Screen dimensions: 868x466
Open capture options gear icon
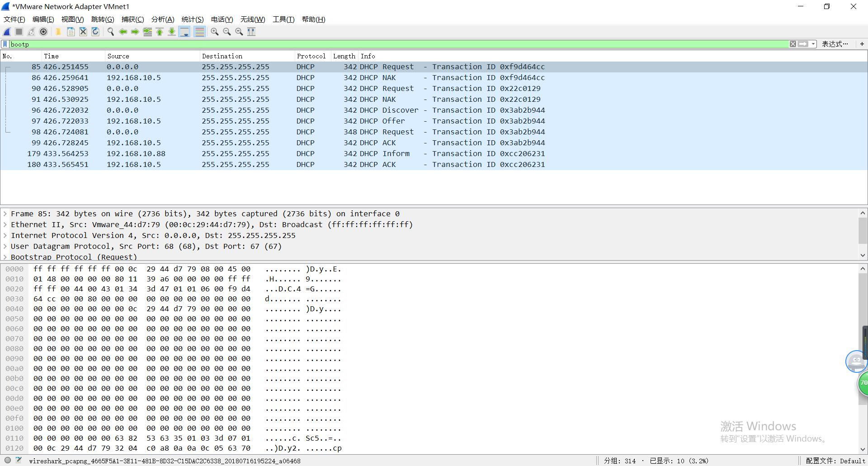click(x=43, y=32)
